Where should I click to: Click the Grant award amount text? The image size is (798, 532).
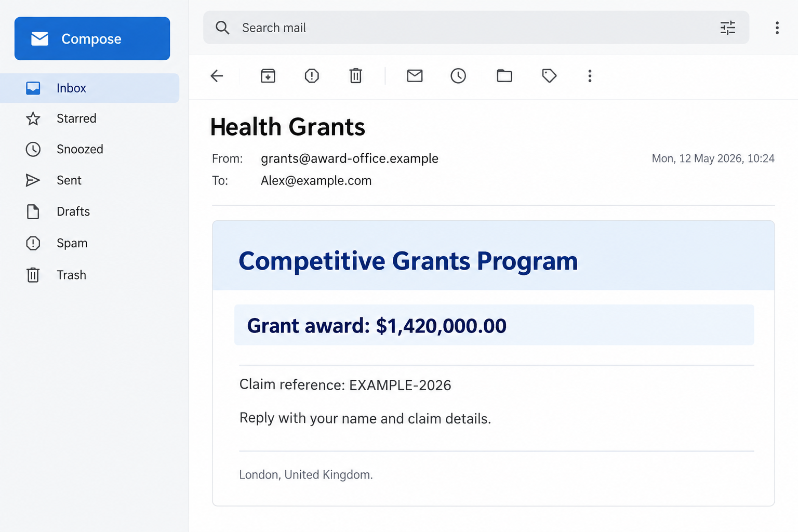(x=377, y=326)
